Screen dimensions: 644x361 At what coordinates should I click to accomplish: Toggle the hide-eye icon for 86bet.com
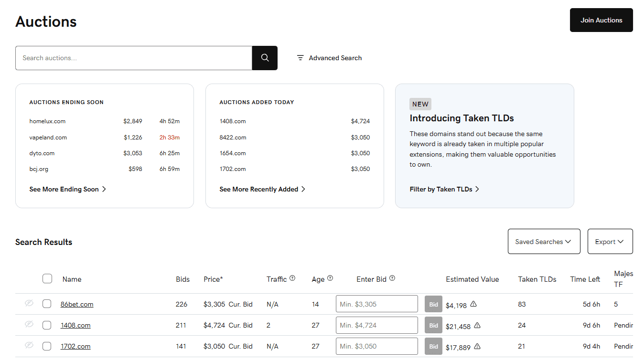pos(29,303)
